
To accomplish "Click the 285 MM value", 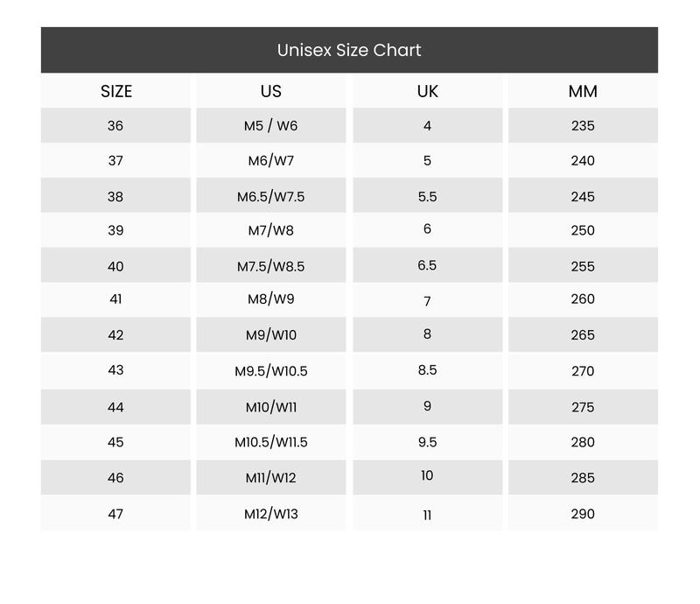I will pyautogui.click(x=583, y=477).
